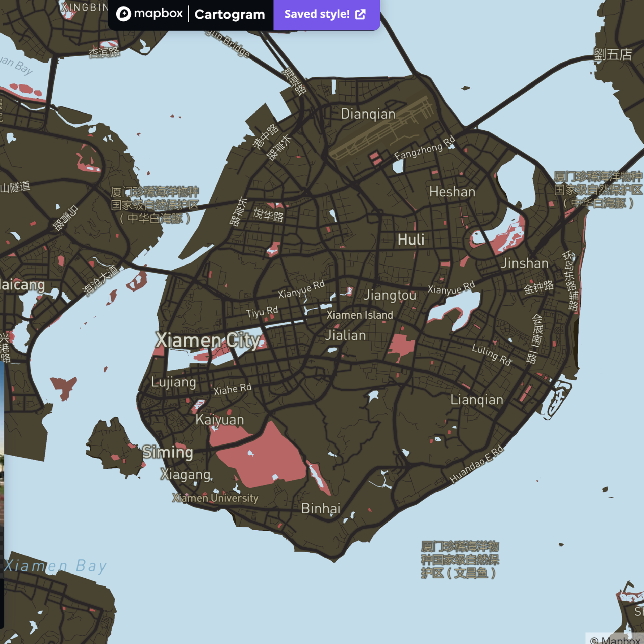This screenshot has height=644, width=644.
Task: Select the Jinshan place label
Action: (x=524, y=264)
